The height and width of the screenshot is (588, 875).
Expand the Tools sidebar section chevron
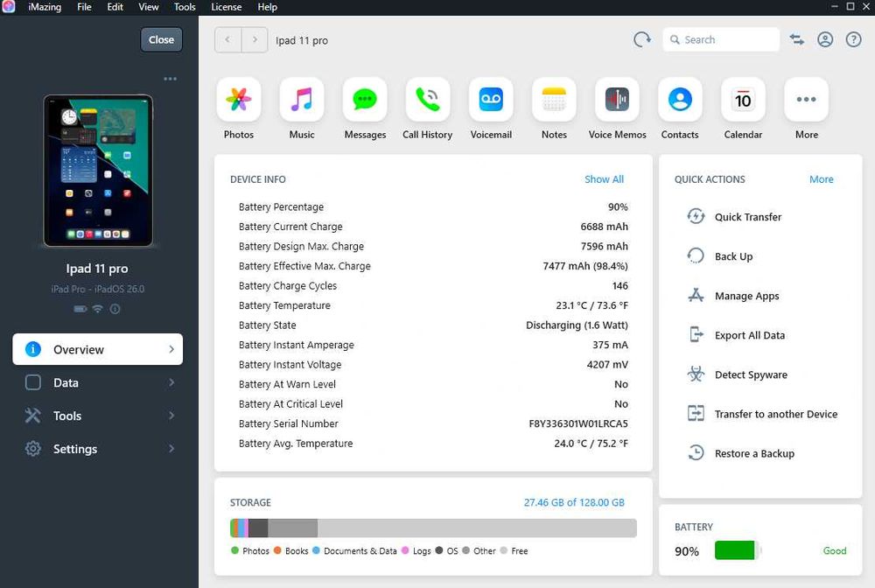point(171,416)
